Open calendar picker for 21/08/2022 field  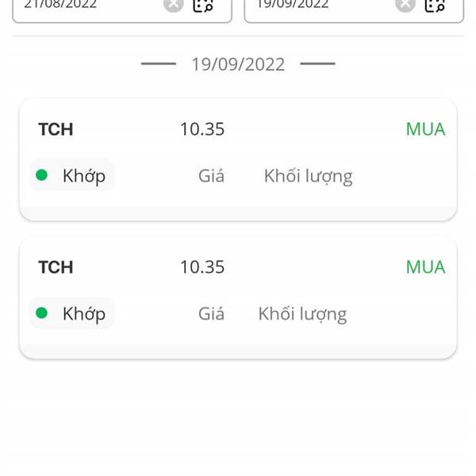(203, 6)
